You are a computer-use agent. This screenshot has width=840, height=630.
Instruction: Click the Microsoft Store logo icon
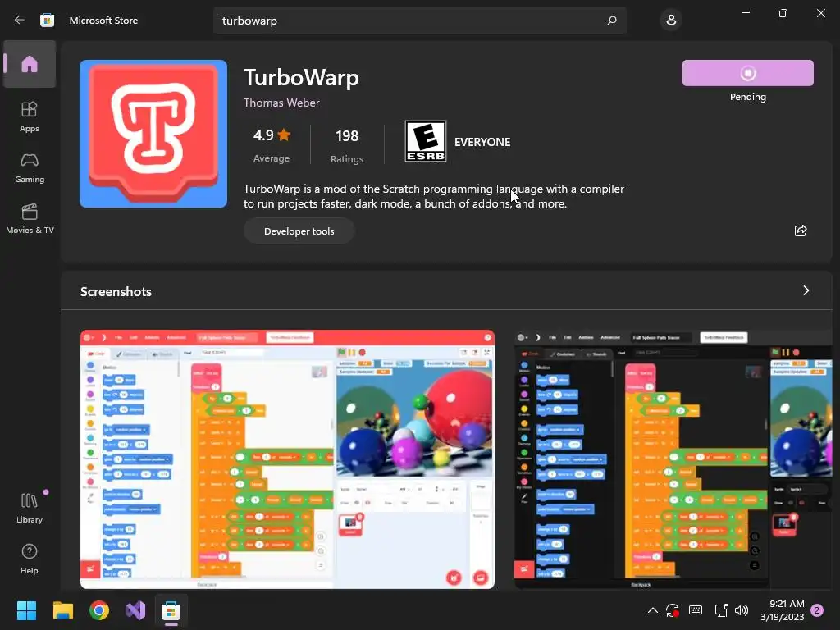tap(47, 21)
